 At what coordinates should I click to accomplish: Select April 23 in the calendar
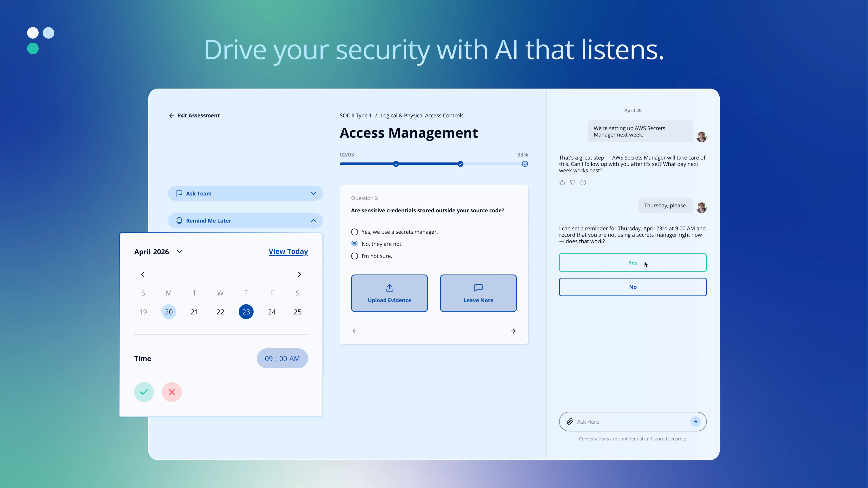[246, 312]
